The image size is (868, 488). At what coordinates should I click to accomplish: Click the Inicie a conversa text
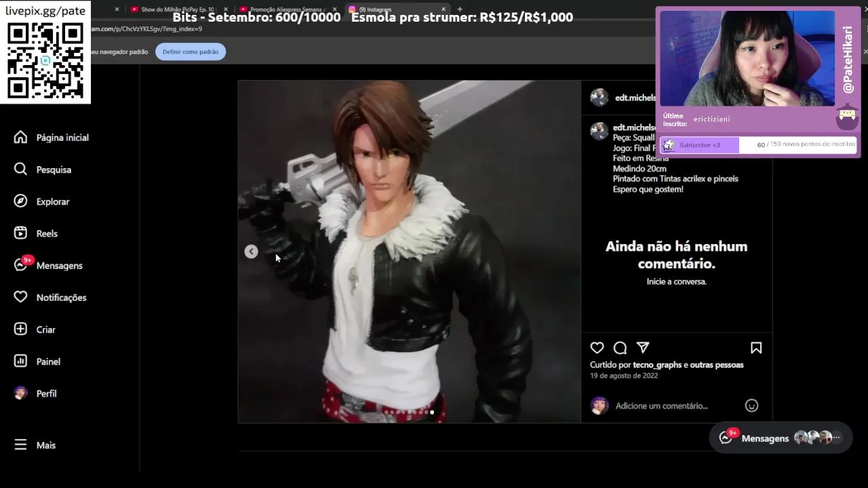tap(677, 281)
